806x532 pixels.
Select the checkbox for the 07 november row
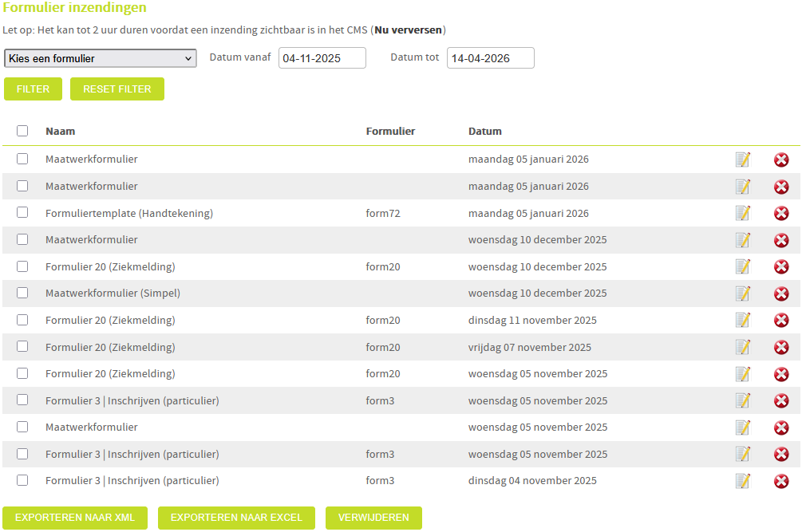(22, 347)
